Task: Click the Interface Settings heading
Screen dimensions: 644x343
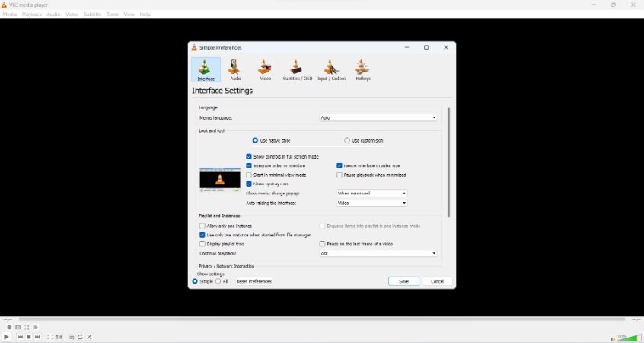Action: click(222, 91)
